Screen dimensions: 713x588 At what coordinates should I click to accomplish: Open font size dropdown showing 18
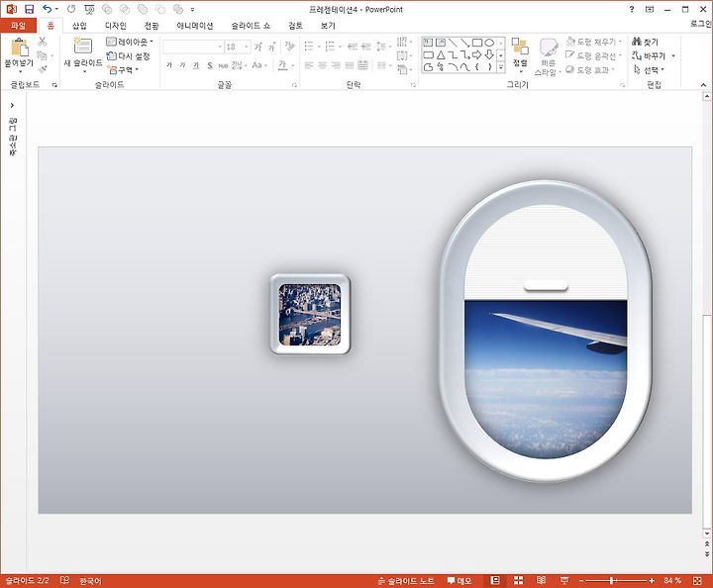(x=238, y=47)
